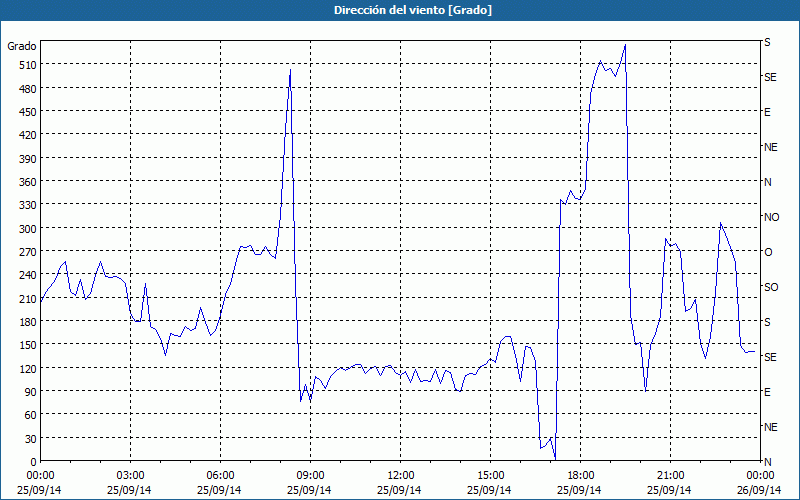Click the 30 degree axis label
This screenshot has height=500, width=800.
(x=31, y=439)
